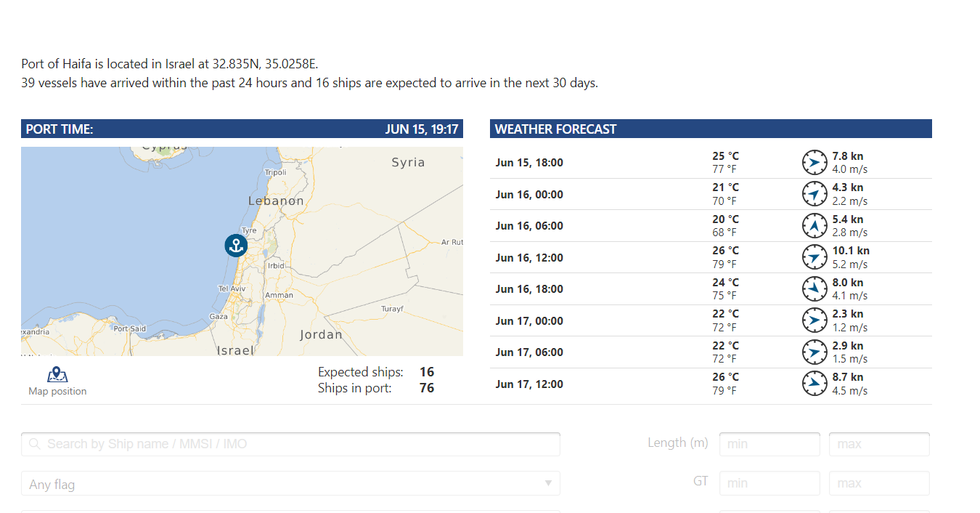Click the GT maximum input field
The image size is (980, 513).
[878, 483]
